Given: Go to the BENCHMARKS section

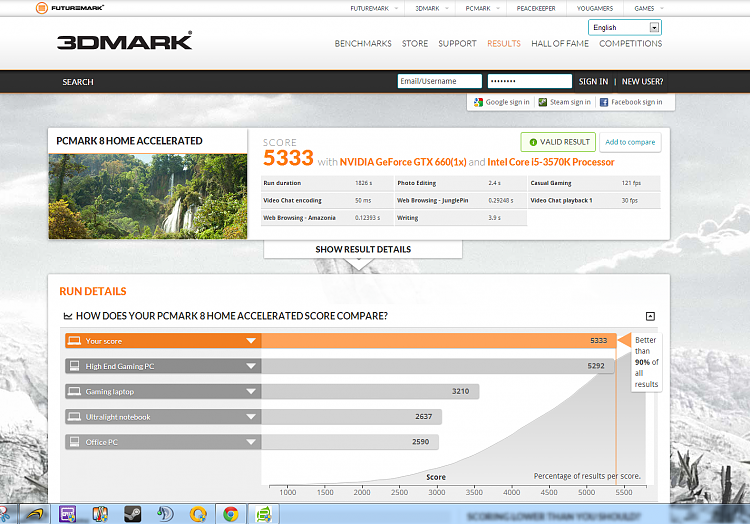Looking at the screenshot, I should point(363,44).
